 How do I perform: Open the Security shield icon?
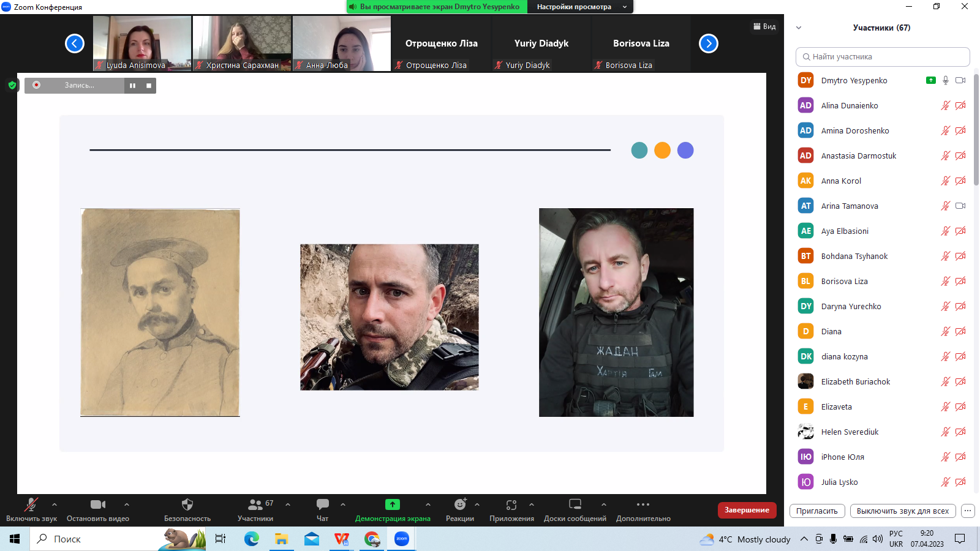[x=187, y=505]
